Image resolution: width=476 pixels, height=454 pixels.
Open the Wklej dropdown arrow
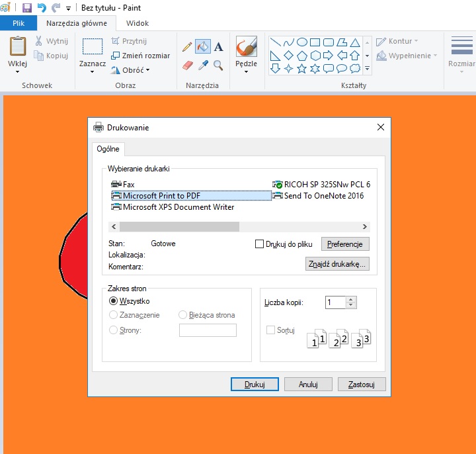tap(18, 72)
